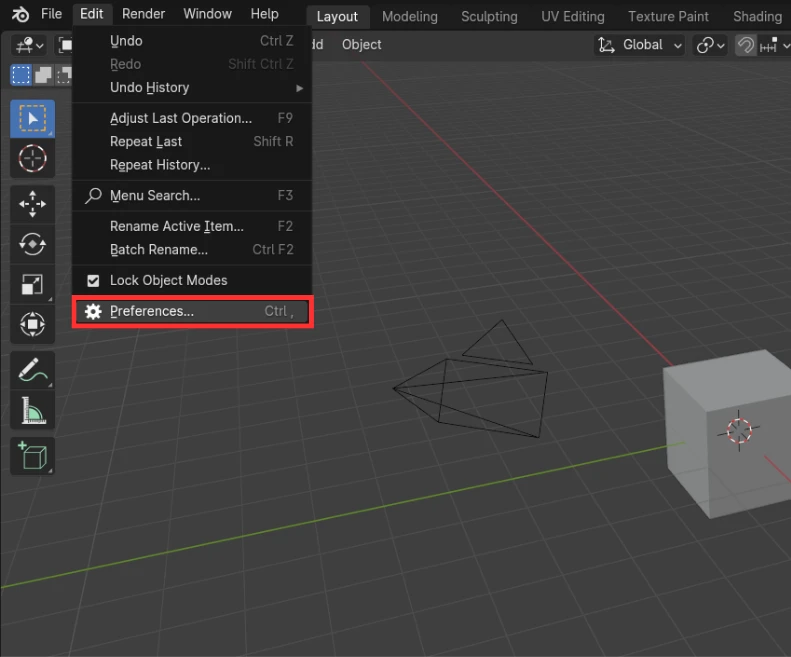Activate the Annotate tool
791x657 pixels.
[x=33, y=369]
